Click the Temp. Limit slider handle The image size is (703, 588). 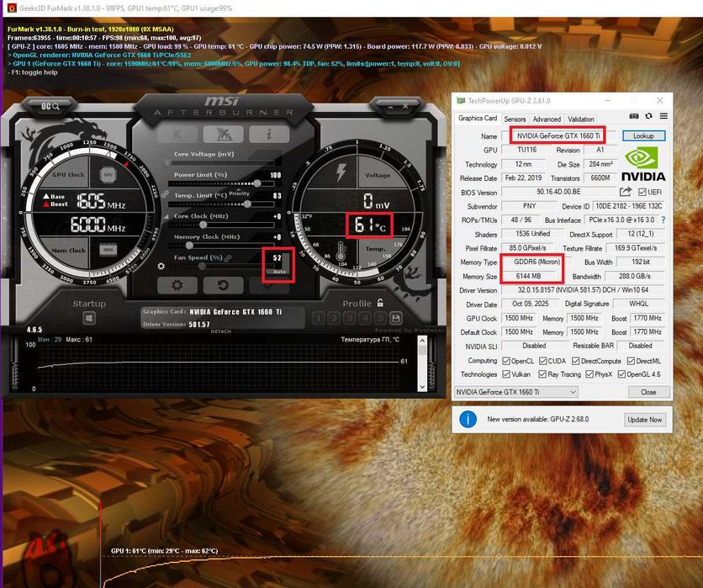pyautogui.click(x=247, y=204)
